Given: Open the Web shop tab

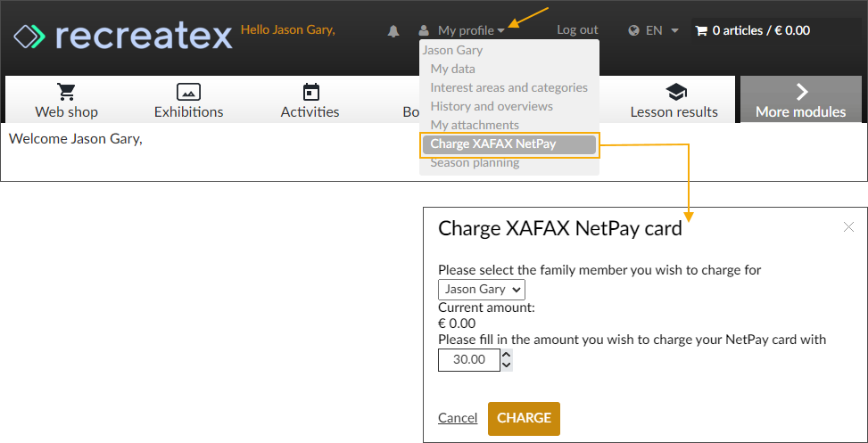Looking at the screenshot, I should click(66, 100).
